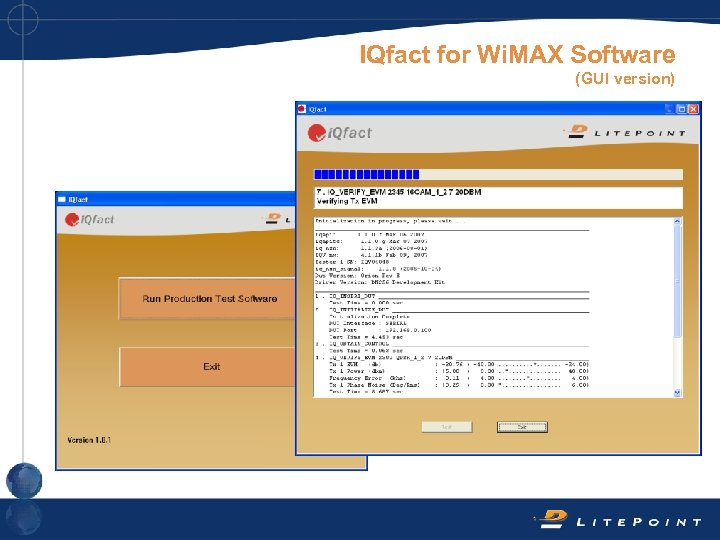Click the 'Initialization in progress' log line

tap(390, 221)
